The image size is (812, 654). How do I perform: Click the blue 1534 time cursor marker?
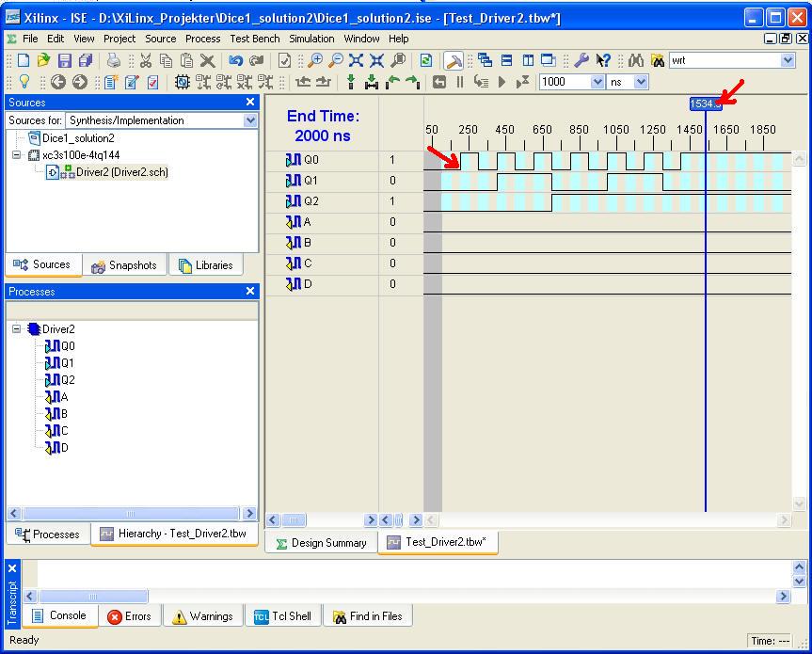click(705, 104)
